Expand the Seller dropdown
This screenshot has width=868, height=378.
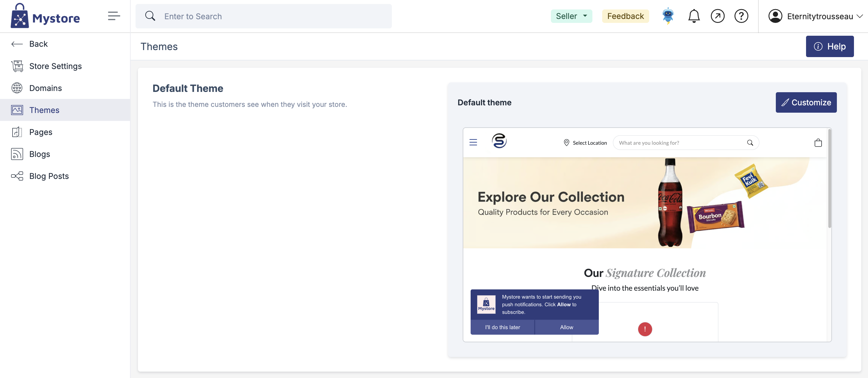[571, 16]
